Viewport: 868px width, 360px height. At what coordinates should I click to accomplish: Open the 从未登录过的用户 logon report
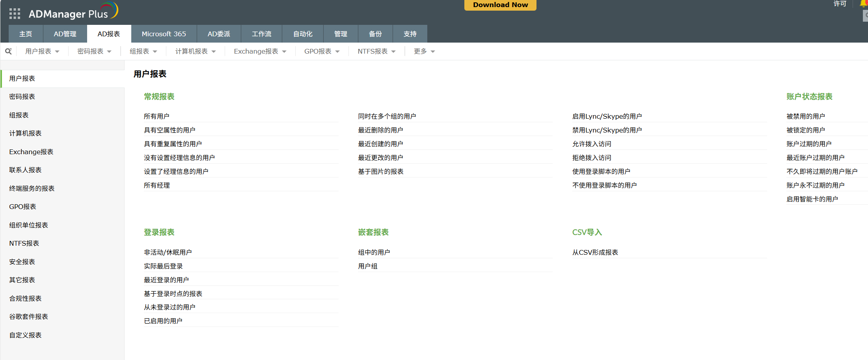coord(170,307)
